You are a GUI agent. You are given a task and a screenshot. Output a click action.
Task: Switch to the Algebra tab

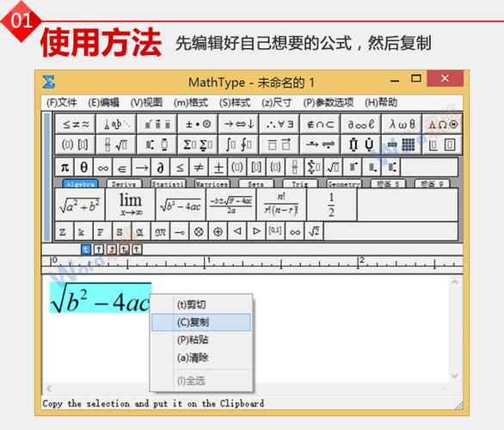(x=80, y=184)
